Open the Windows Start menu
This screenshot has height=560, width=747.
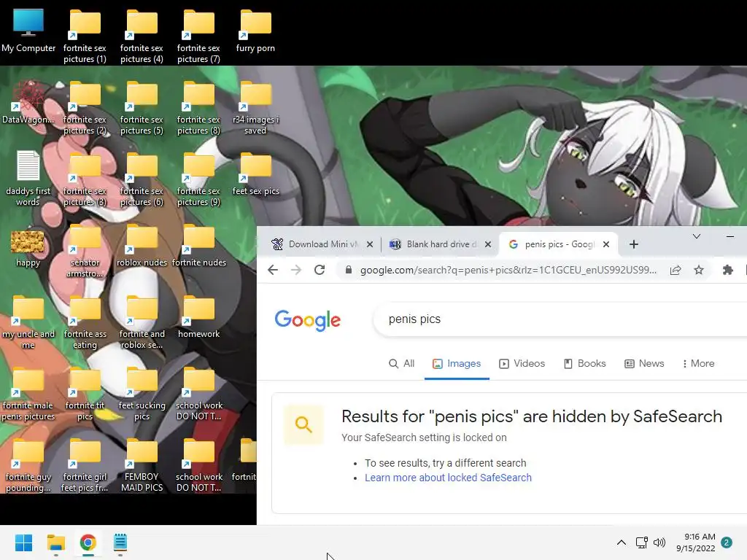tap(23, 542)
